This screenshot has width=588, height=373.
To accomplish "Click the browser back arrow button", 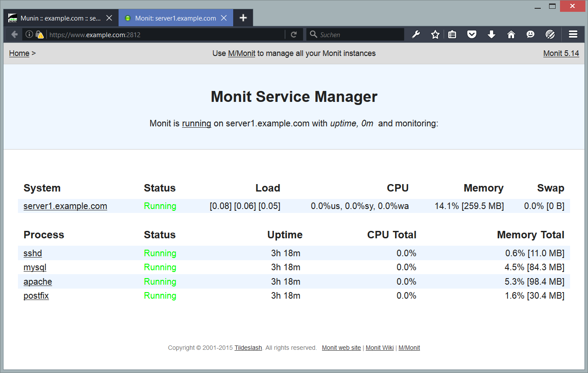I will [14, 35].
